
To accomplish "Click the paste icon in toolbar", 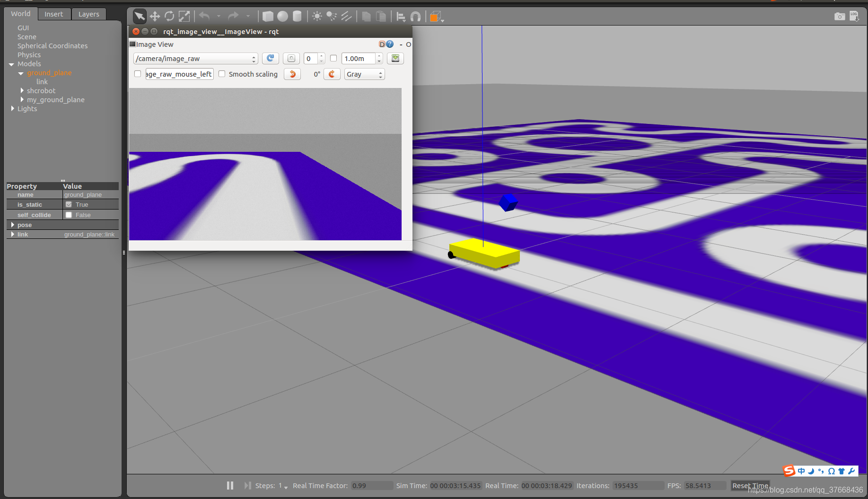I will coord(381,17).
